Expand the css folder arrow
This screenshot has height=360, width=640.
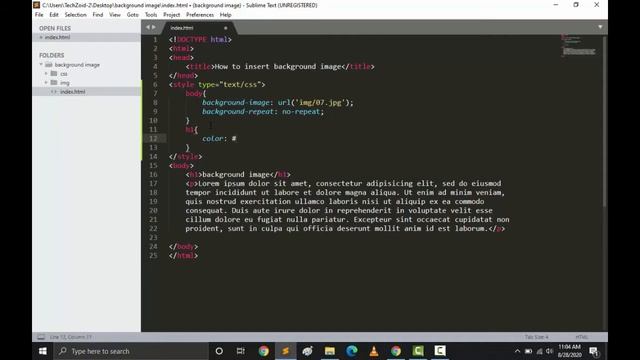46,73
